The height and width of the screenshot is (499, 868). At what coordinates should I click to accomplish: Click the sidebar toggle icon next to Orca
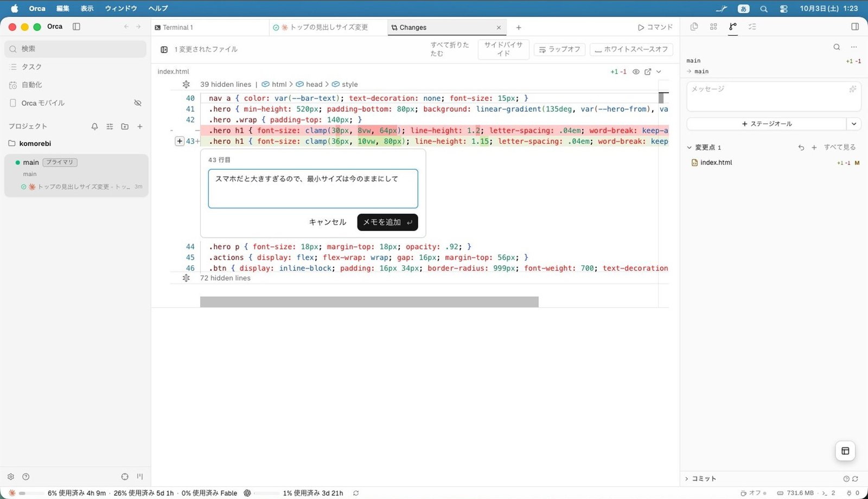pyautogui.click(x=76, y=27)
